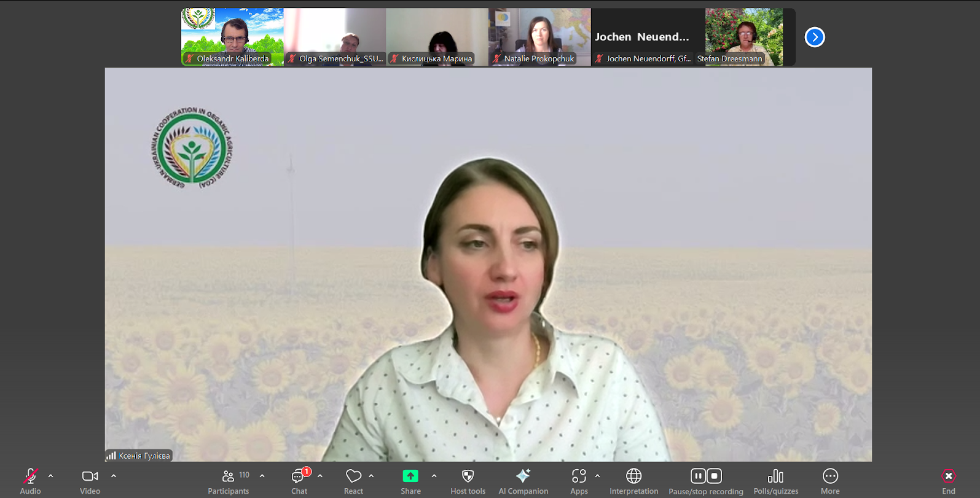This screenshot has width=980, height=498.
Task: Click the React heart icon
Action: click(x=353, y=477)
